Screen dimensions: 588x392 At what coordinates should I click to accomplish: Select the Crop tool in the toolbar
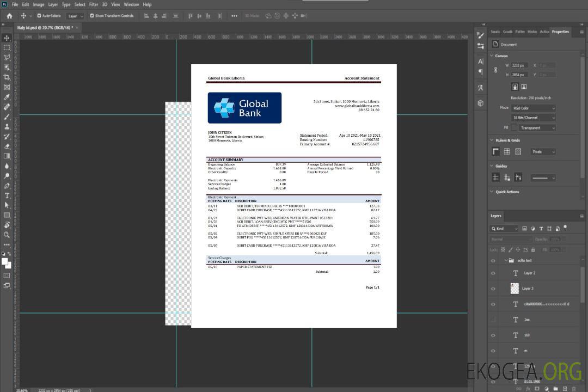[x=7, y=77]
